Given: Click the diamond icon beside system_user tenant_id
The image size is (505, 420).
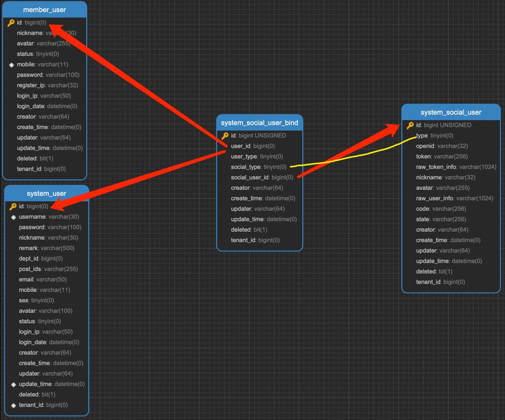Looking at the screenshot, I should (x=13, y=406).
